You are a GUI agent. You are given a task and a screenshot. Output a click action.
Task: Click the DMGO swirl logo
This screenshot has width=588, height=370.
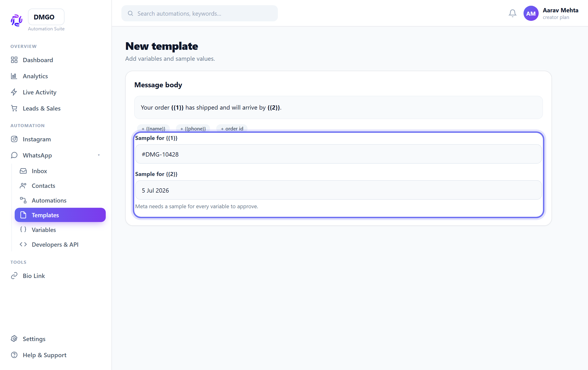point(17,20)
